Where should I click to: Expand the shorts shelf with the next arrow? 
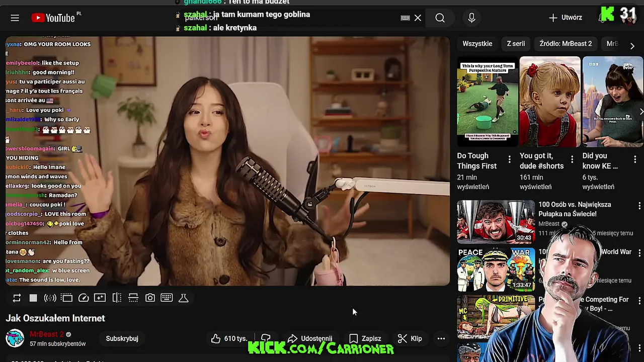click(640, 111)
